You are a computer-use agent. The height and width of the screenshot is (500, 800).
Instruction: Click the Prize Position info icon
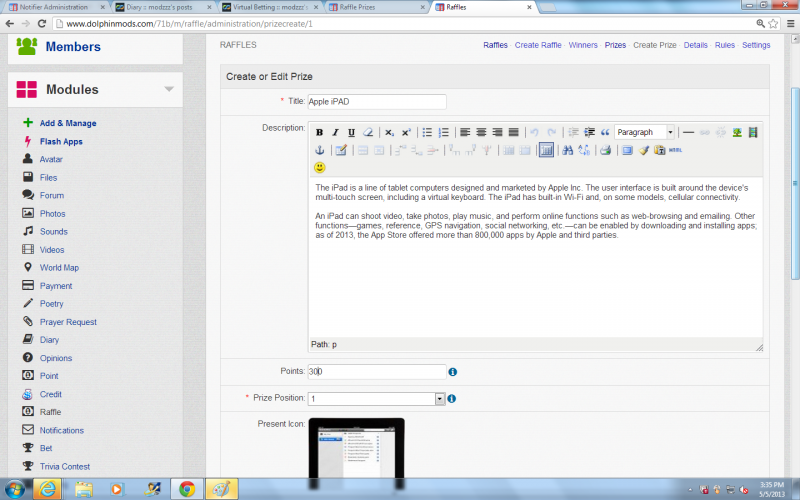[x=452, y=398]
